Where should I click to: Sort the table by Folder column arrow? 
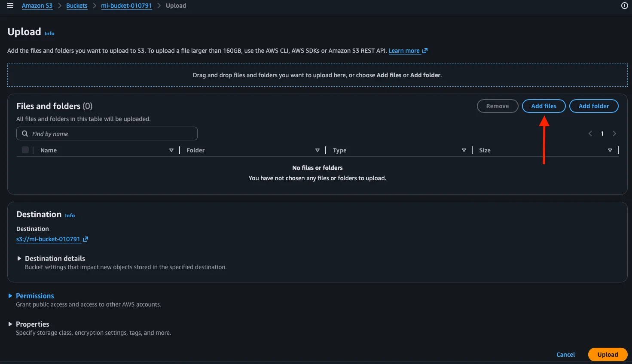pos(318,150)
